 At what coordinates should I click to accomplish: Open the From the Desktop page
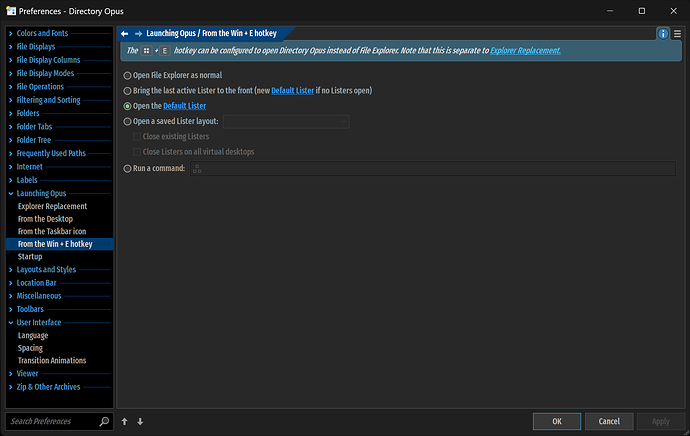[x=45, y=219]
